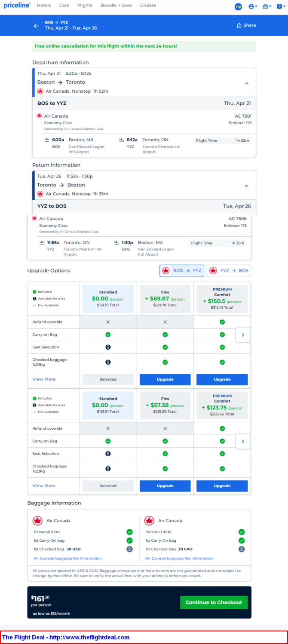This screenshot has width=288, height=644.
Task: Click the free online cancellation banner
Action: point(144,46)
